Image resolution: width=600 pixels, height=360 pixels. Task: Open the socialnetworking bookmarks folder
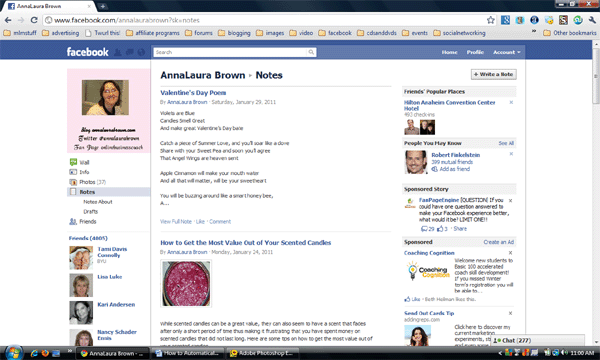pyautogui.click(x=459, y=33)
